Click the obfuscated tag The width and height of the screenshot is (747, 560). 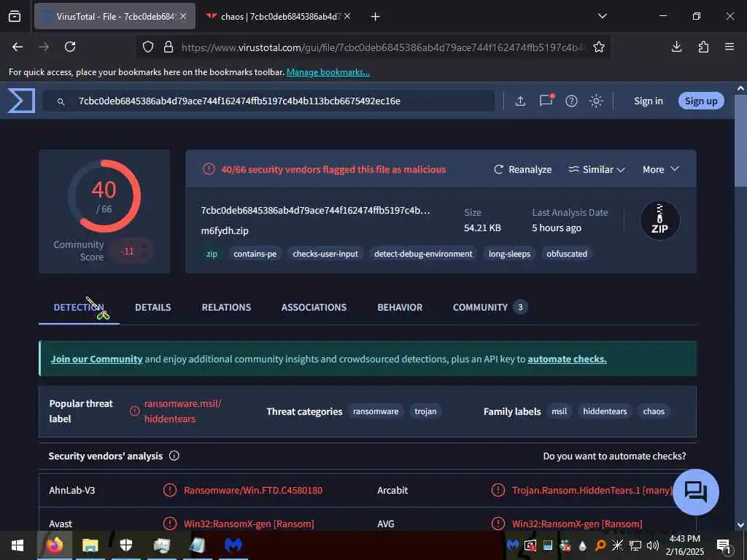click(x=567, y=254)
